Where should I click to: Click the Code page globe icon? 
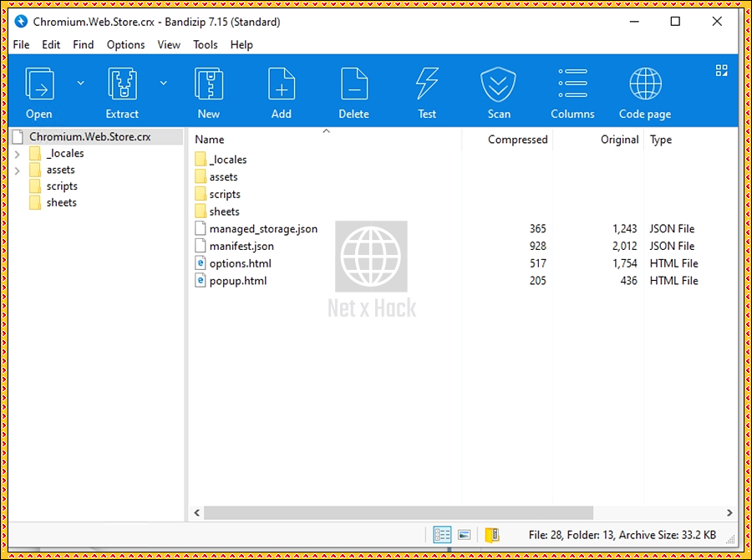tap(646, 84)
